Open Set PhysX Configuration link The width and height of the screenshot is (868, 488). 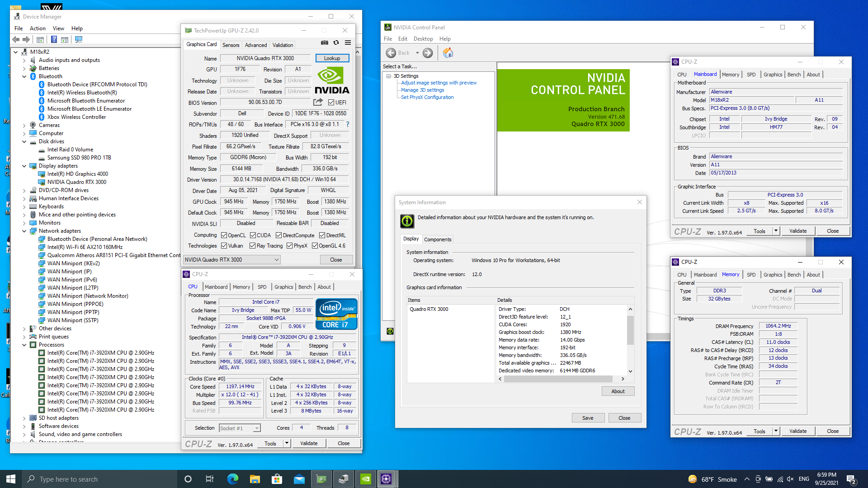tap(427, 97)
